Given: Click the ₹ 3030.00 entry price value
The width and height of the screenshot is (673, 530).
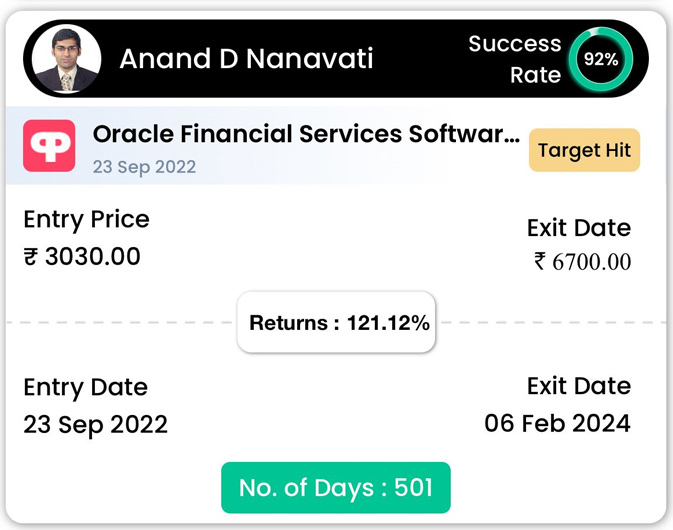Looking at the screenshot, I should coord(82,257).
